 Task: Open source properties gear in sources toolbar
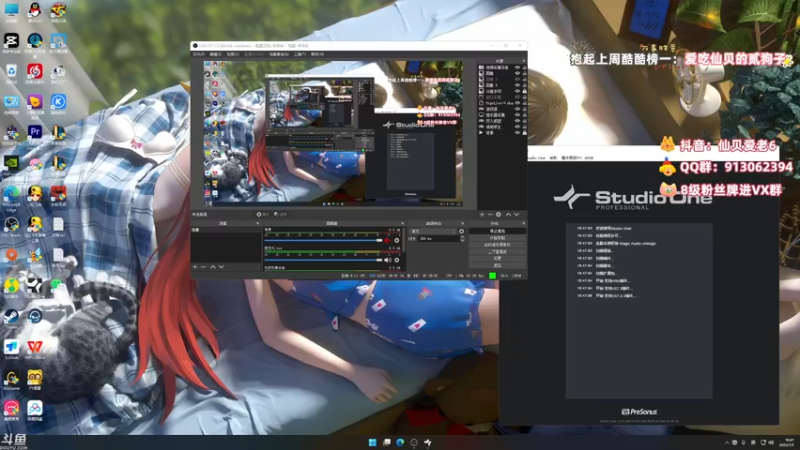coord(498,215)
